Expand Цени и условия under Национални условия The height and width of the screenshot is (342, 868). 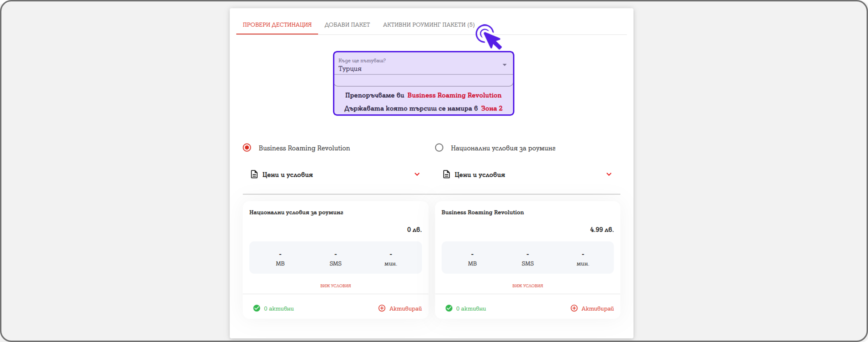(x=528, y=175)
